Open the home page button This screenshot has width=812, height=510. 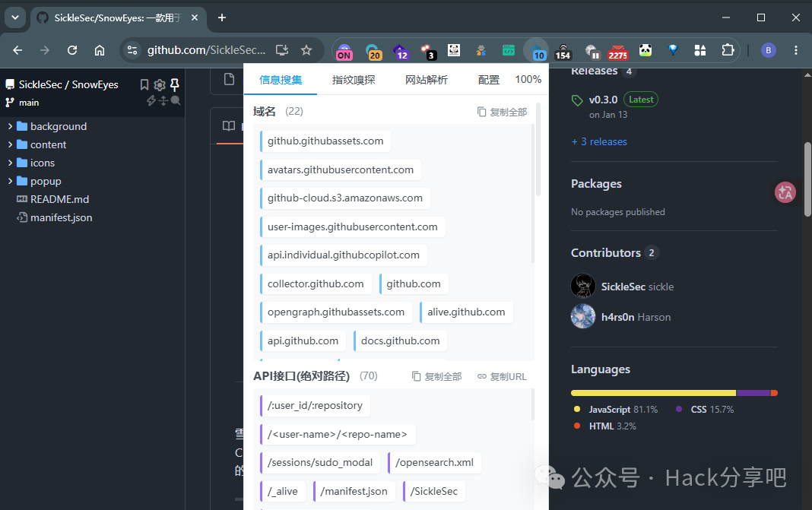click(x=100, y=50)
